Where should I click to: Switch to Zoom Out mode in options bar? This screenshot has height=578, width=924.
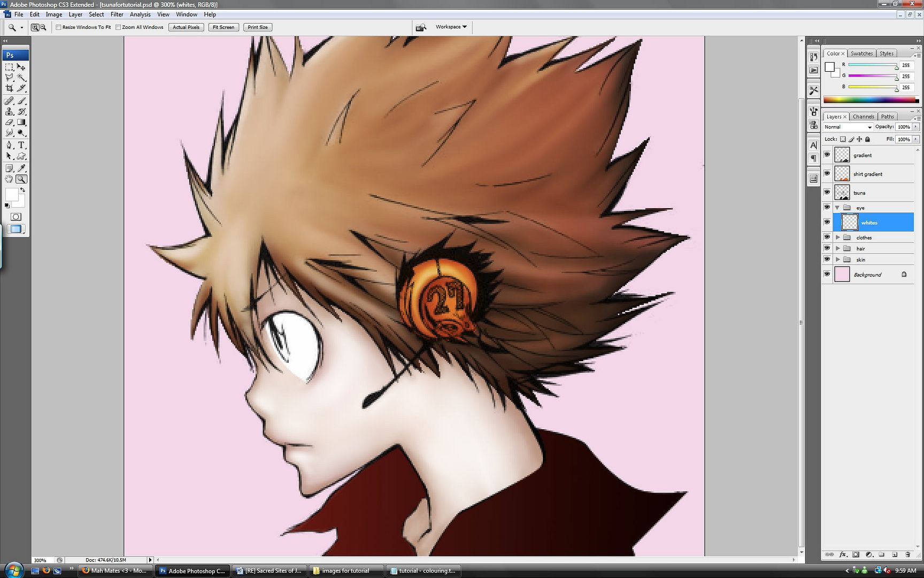coord(43,27)
